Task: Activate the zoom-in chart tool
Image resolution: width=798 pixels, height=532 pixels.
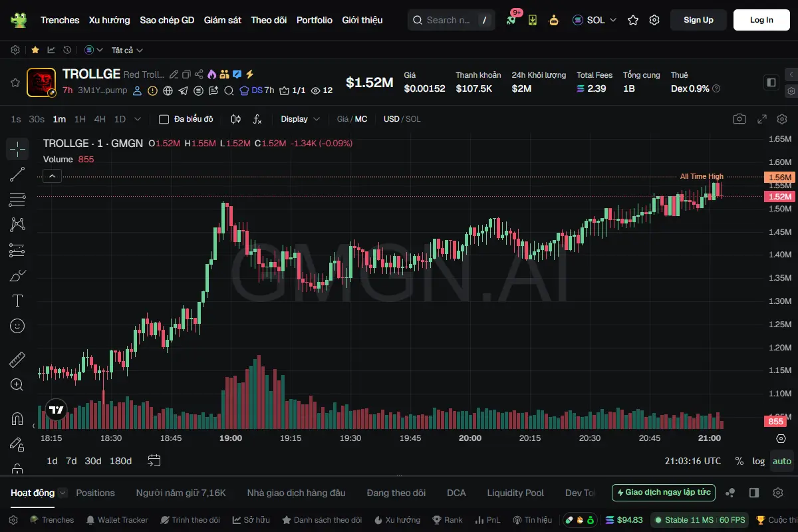Action: pos(17,384)
